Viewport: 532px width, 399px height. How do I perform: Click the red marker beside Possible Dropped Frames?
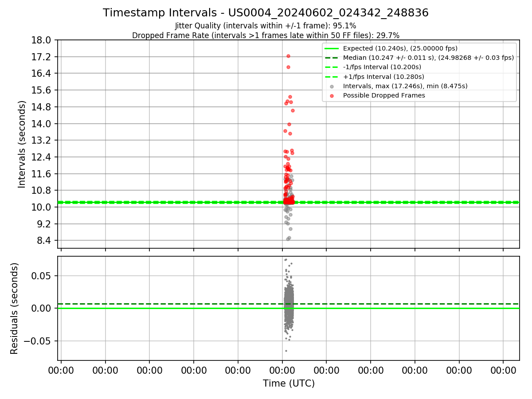coord(332,95)
